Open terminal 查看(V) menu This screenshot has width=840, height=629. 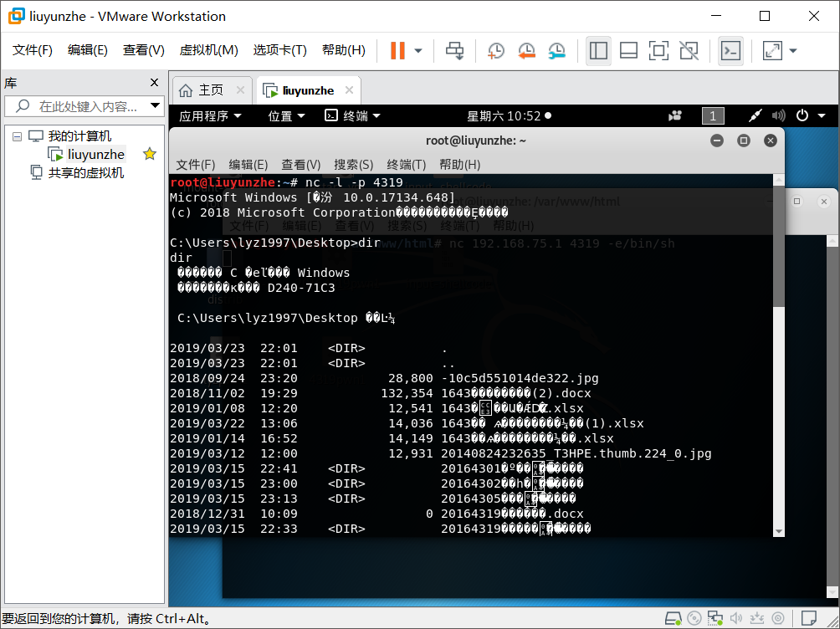click(x=300, y=165)
